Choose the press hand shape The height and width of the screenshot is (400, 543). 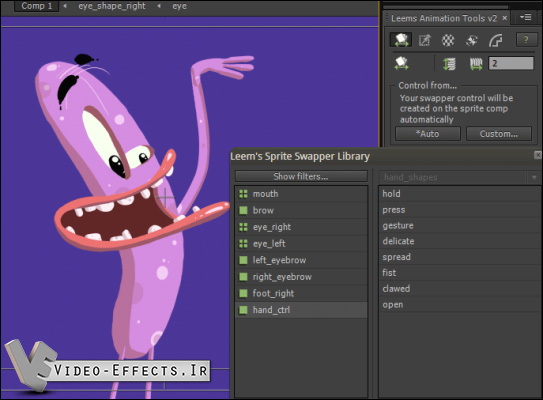point(459,210)
